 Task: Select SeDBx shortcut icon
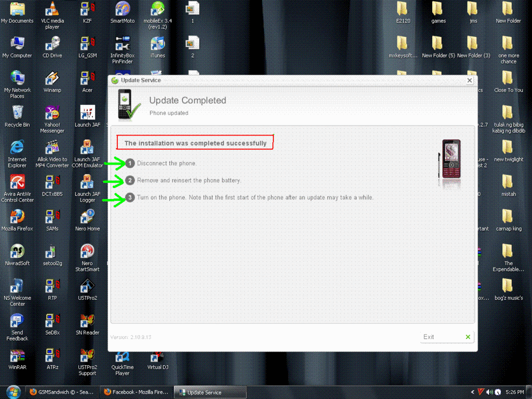[x=52, y=324]
